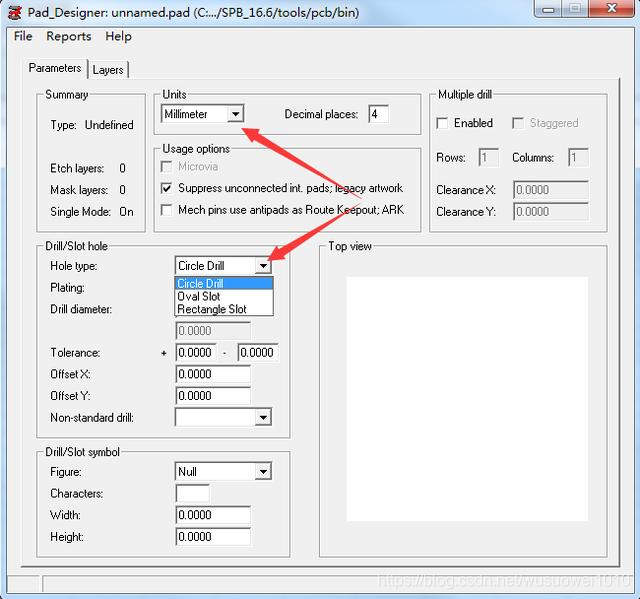Collapse the Hole type dropdown arrow
The height and width of the screenshot is (599, 640).
(x=262, y=266)
